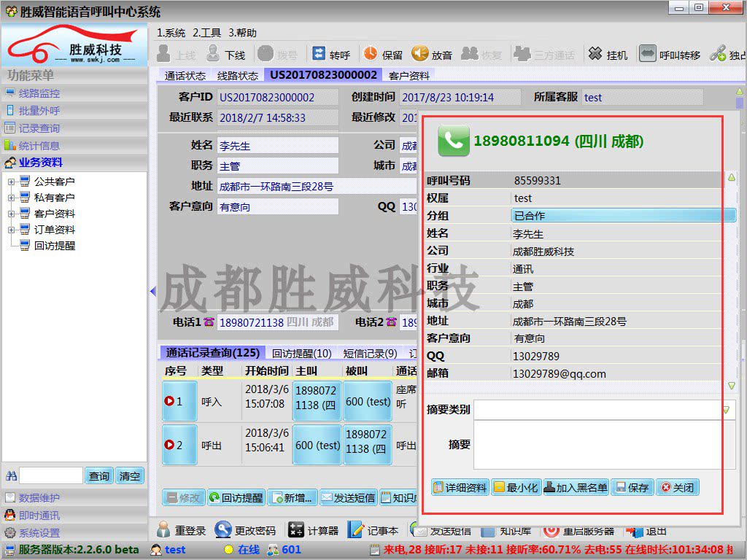
Task: Click the binoculars search icon
Action: pos(12,475)
